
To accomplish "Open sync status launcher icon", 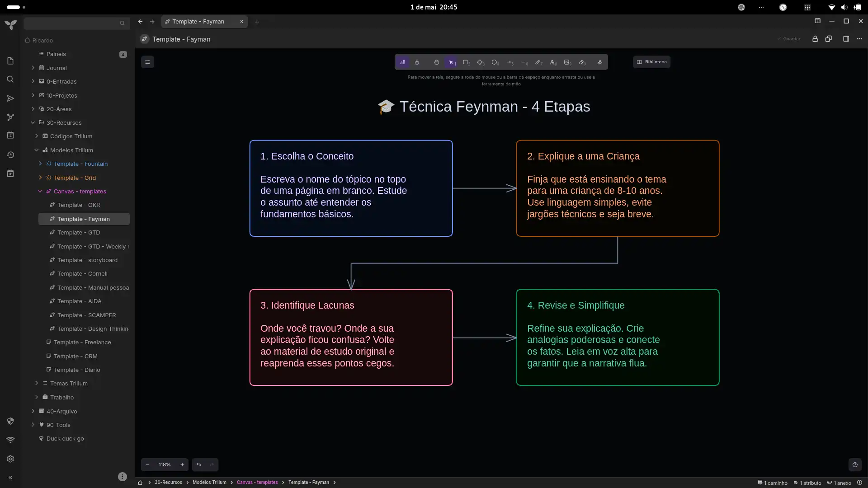I will pyautogui.click(x=10, y=440).
